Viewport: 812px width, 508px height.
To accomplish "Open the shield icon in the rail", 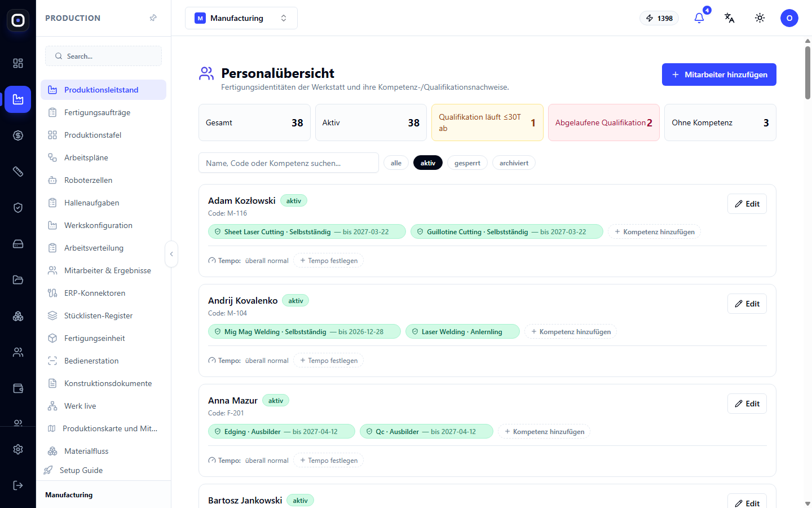I will pos(18,208).
